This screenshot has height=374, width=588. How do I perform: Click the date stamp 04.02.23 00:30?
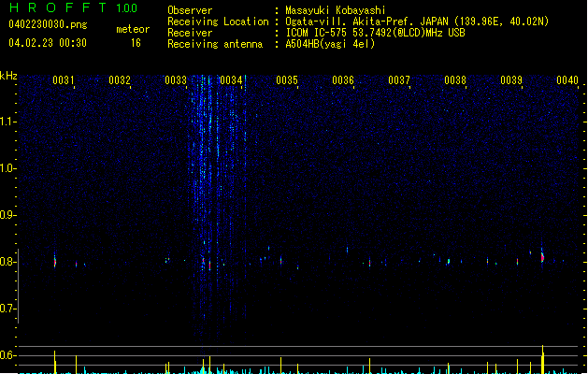48,43
